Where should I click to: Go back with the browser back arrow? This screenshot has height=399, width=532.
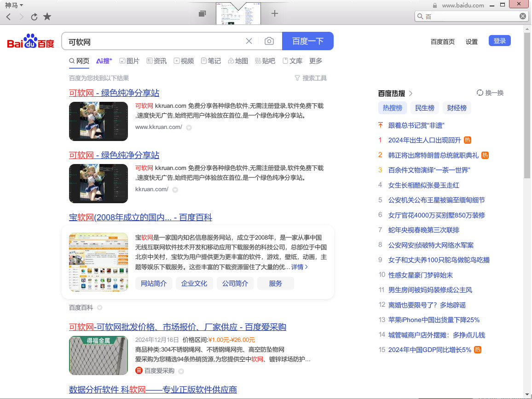tap(8, 17)
